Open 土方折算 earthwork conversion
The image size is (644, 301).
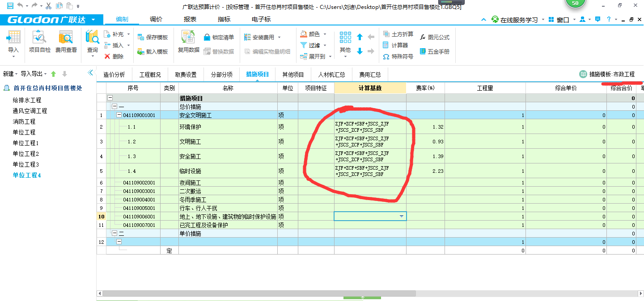[x=398, y=34]
